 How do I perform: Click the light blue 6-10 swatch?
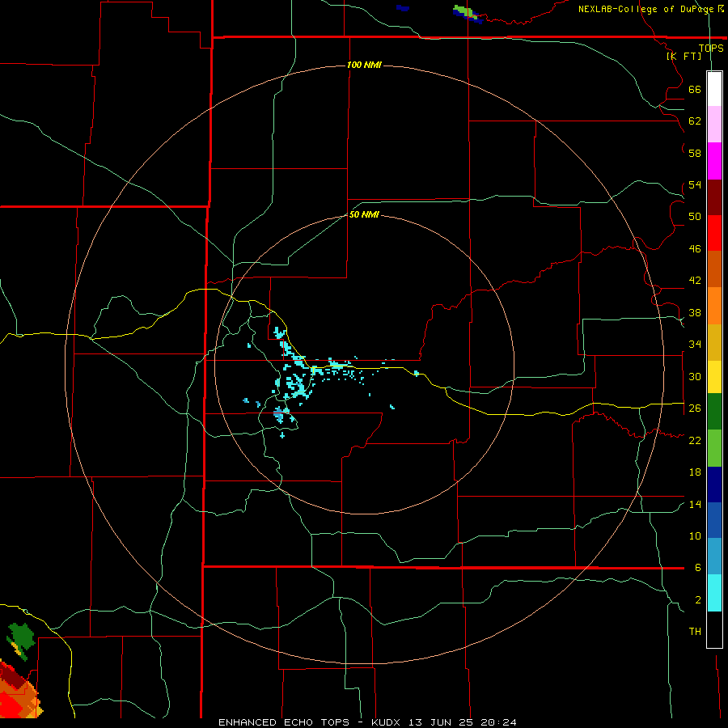(x=714, y=557)
